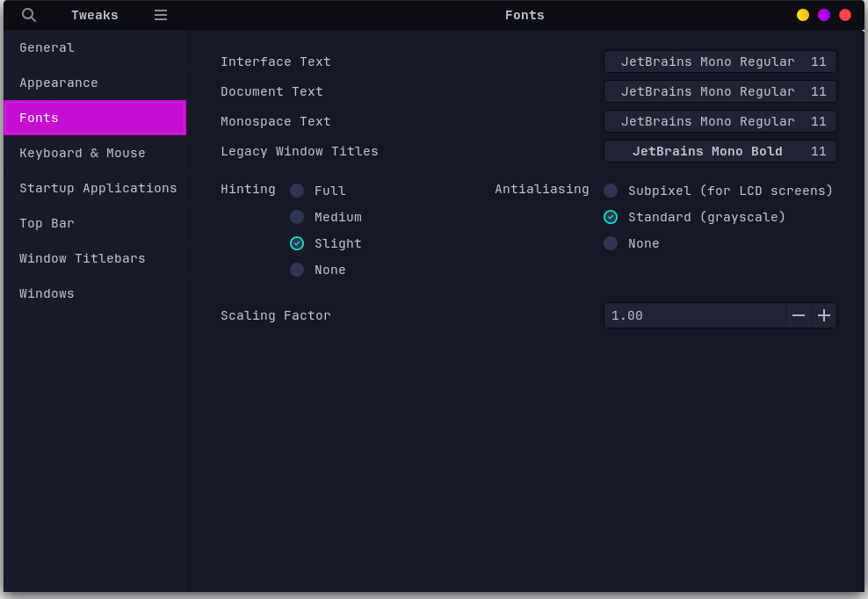This screenshot has width=868, height=599.
Task: Open the Monospace Text font picker
Action: pos(720,121)
